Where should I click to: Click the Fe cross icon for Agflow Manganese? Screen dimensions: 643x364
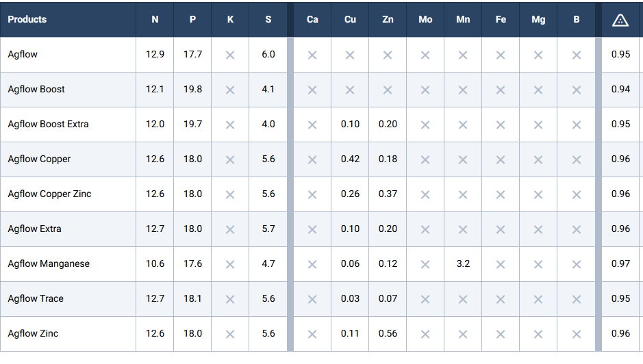[501, 264]
